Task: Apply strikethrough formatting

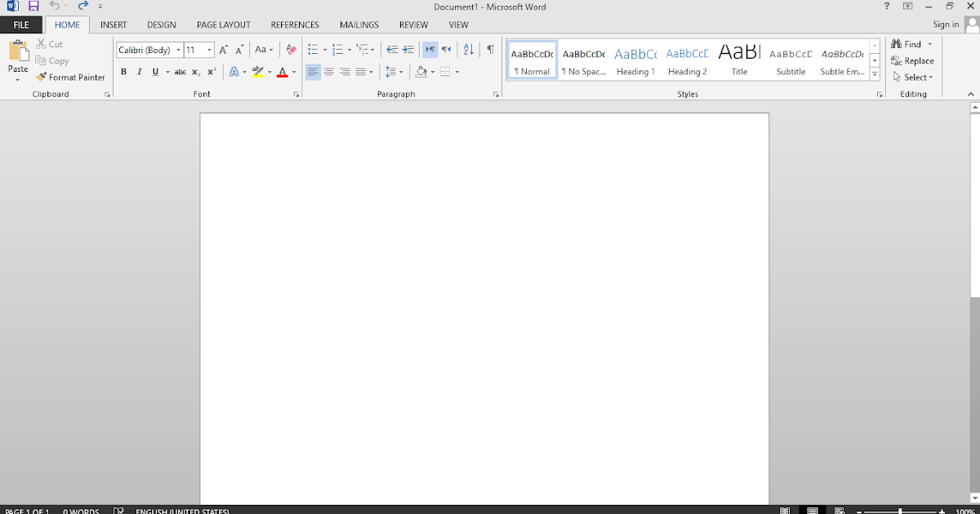Action: (180, 72)
